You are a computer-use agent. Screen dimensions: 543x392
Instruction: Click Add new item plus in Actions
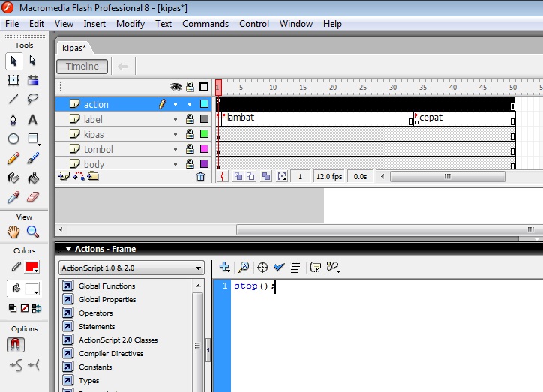tap(224, 267)
